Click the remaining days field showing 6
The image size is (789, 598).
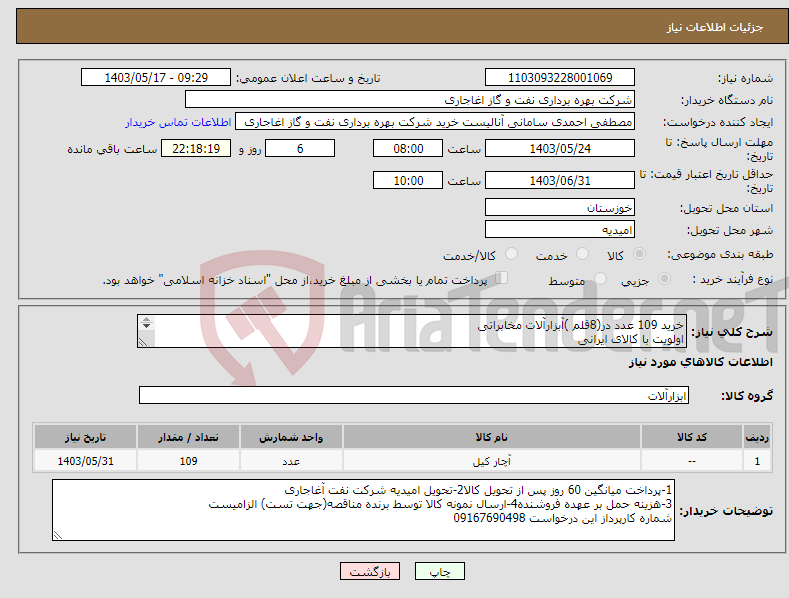(300, 148)
